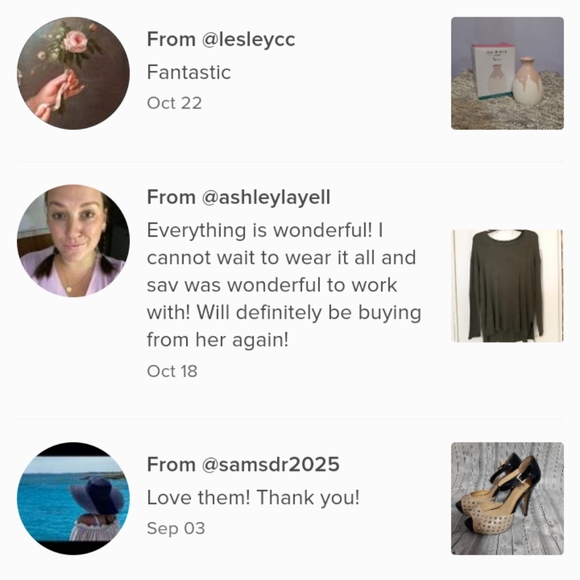Image resolution: width=580 pixels, height=580 pixels.
Task: View the pink drip vase listing photo
Action: 507,73
